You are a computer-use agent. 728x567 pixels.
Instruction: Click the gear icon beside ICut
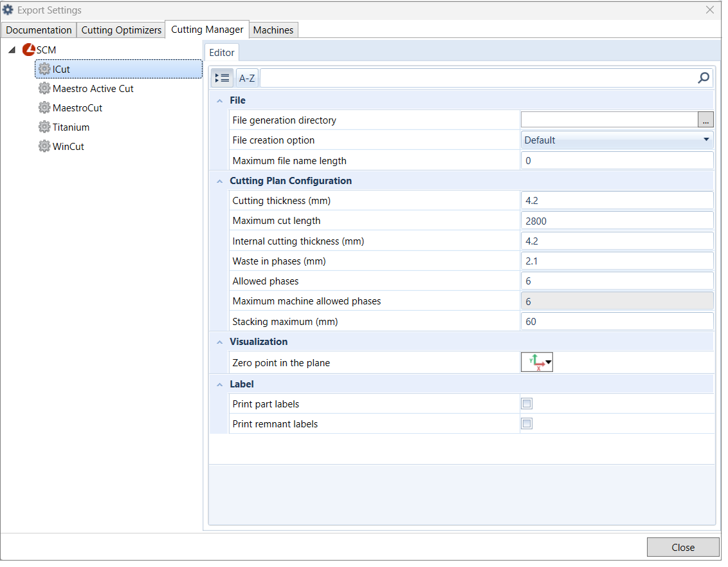44,70
